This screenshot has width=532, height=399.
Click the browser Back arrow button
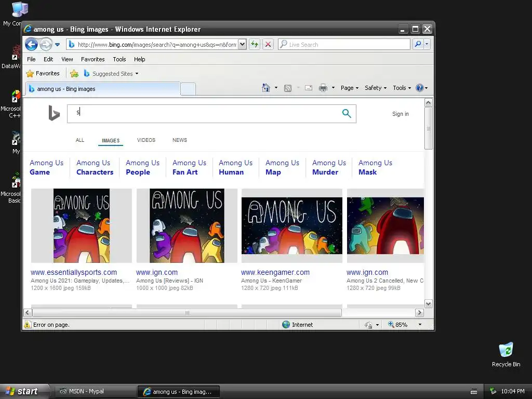[31, 44]
